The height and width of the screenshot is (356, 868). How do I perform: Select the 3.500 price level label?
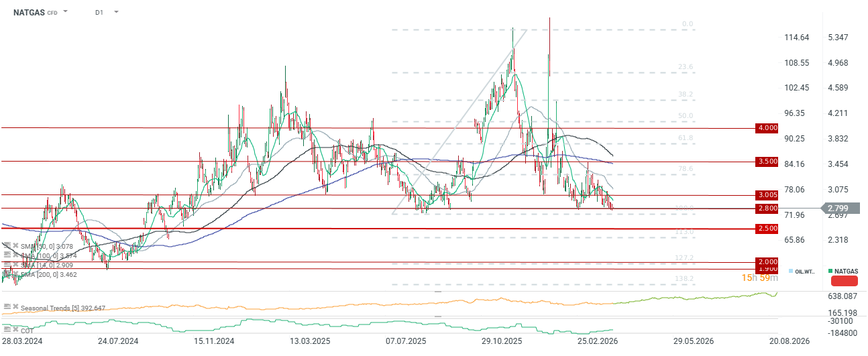click(x=766, y=162)
